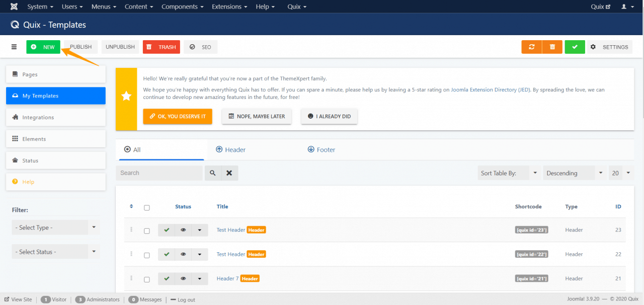
Task: Expand actions arrow for Header 7 row
Action: pos(200,278)
